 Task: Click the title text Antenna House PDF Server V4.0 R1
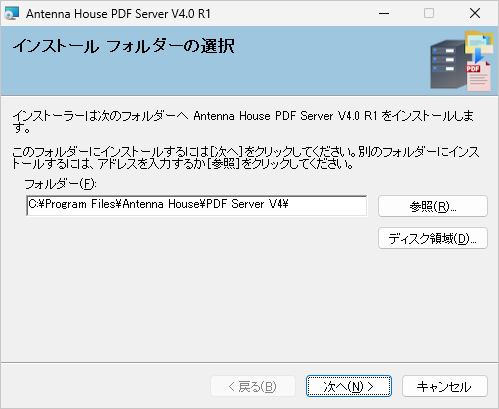[x=118, y=14]
